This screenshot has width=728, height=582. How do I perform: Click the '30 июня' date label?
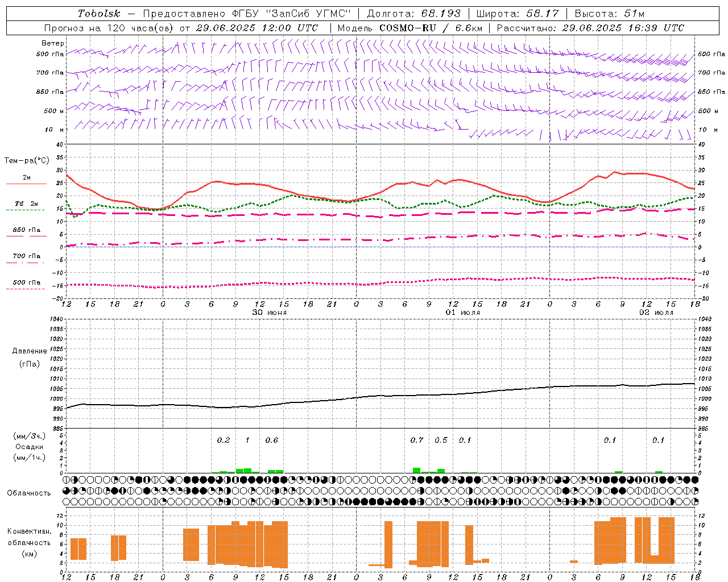coord(270,313)
